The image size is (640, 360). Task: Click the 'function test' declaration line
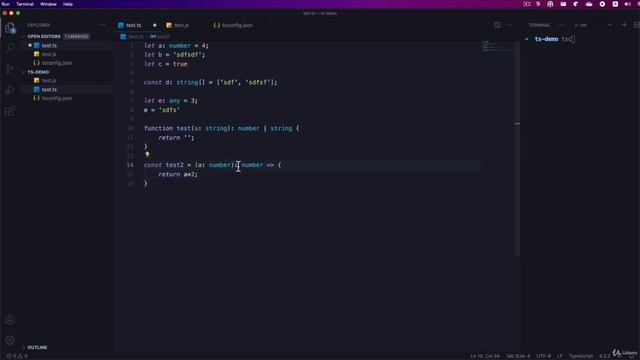(222, 128)
